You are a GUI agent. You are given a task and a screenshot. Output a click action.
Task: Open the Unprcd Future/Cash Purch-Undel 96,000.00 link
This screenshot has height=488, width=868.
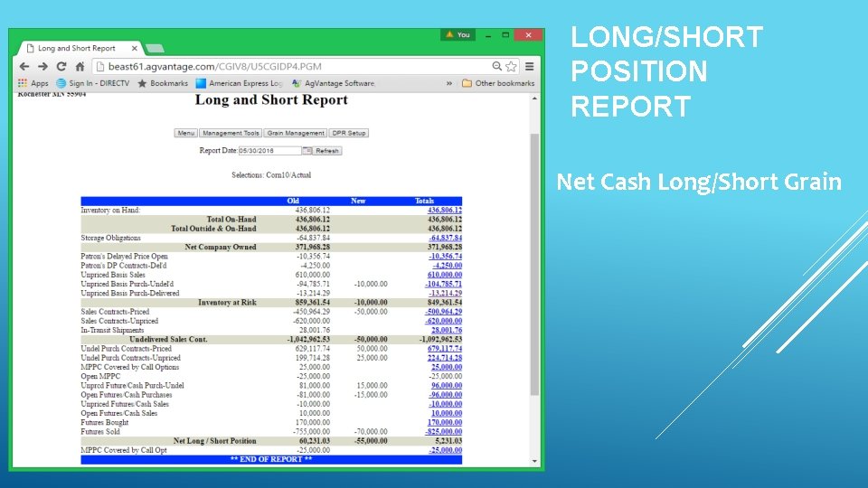pos(447,386)
